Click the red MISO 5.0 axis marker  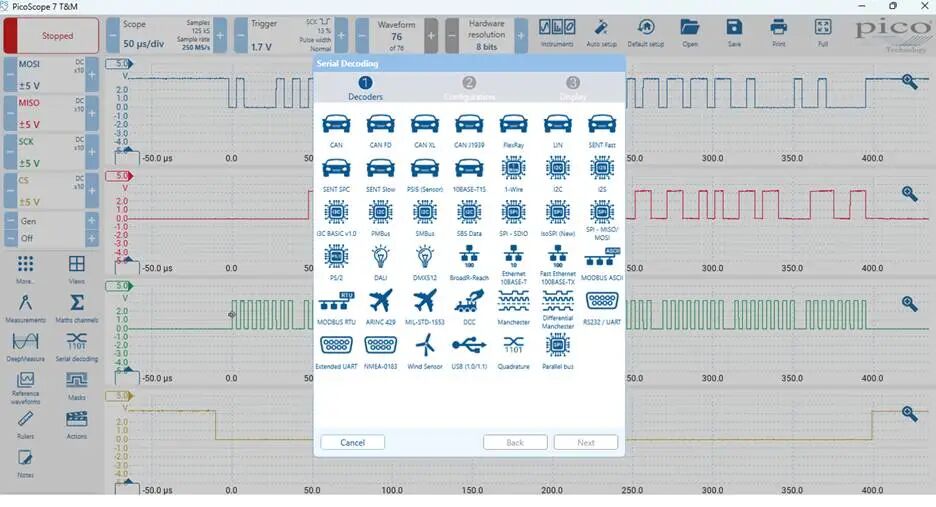pyautogui.click(x=119, y=176)
